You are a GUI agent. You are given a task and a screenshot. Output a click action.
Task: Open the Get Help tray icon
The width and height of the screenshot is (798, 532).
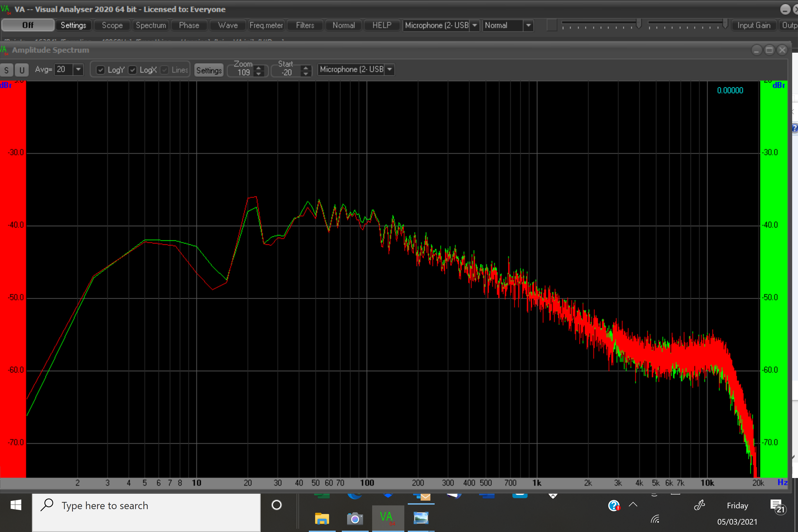614,506
